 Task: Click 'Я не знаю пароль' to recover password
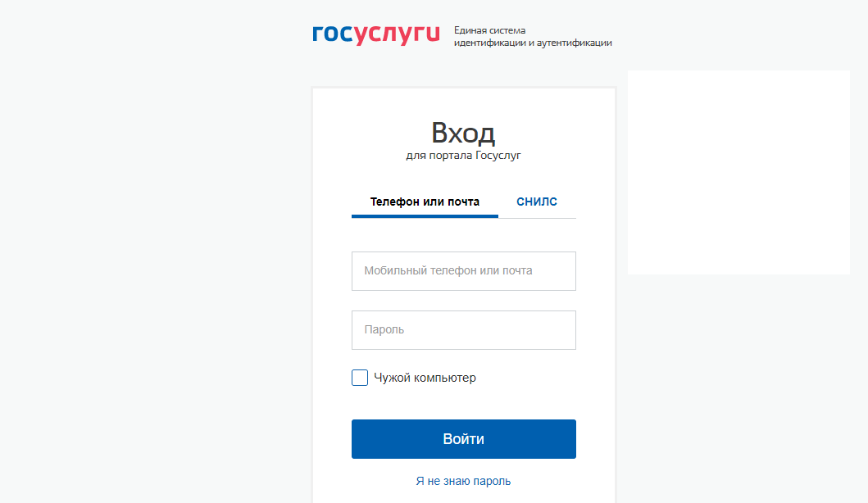(x=463, y=482)
